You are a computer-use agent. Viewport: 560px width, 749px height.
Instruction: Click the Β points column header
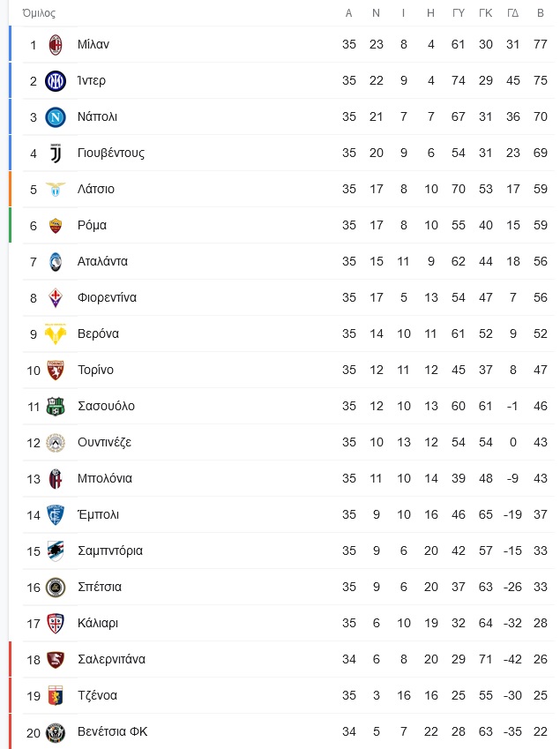point(541,13)
